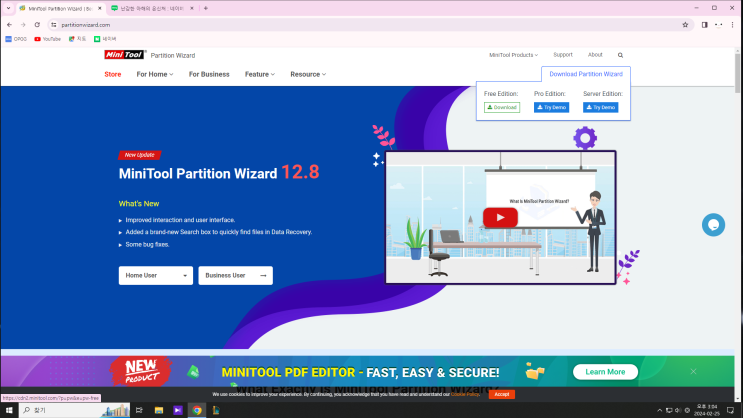Image resolution: width=743 pixels, height=418 pixels.
Task: Click the video thumbnail image
Action: point(500,218)
